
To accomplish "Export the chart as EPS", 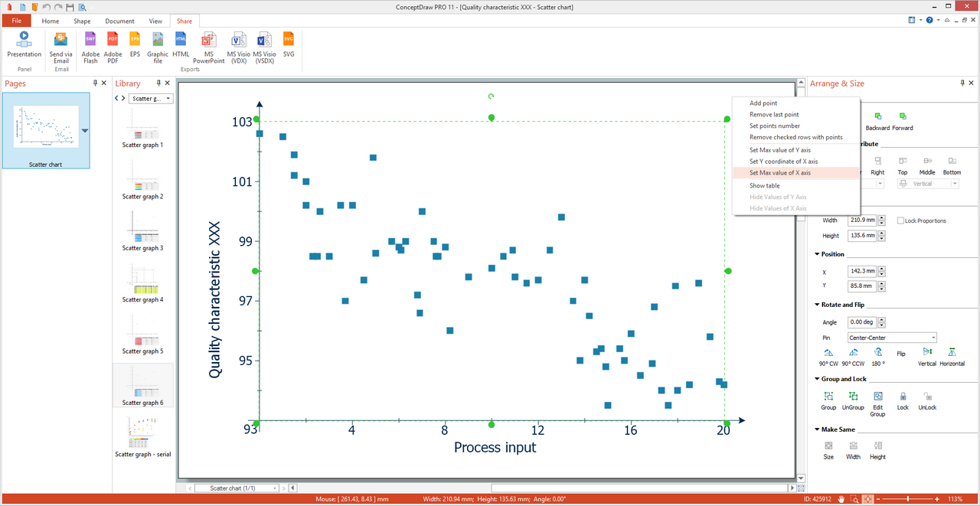I will (135, 44).
